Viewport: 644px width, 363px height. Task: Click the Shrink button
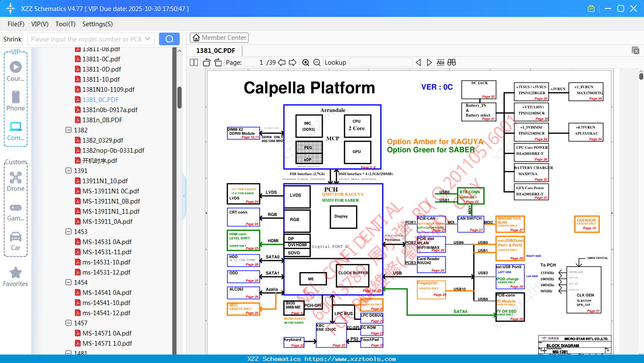tap(12, 39)
